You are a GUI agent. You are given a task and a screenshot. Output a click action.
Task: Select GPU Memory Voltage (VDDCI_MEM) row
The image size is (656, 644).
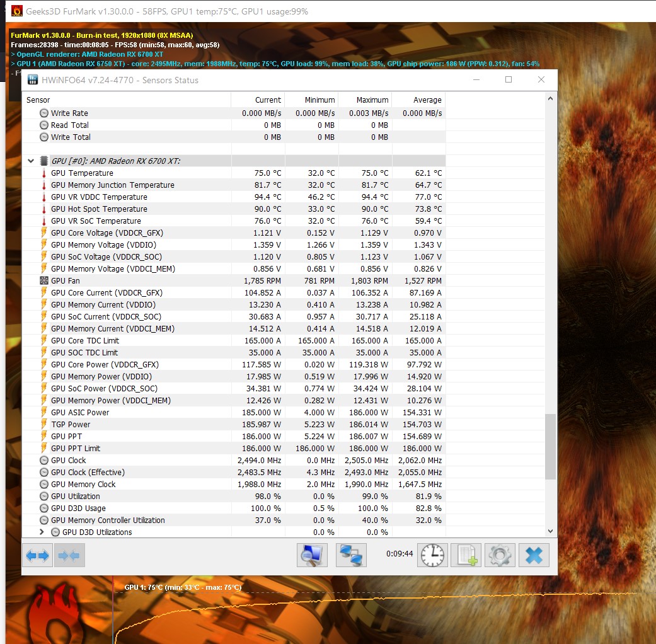tap(234, 268)
